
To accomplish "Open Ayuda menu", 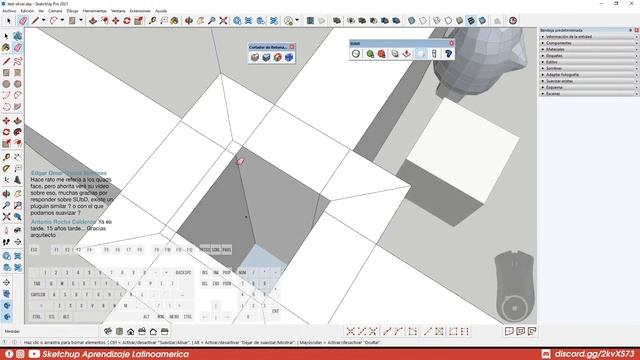I will [x=161, y=11].
